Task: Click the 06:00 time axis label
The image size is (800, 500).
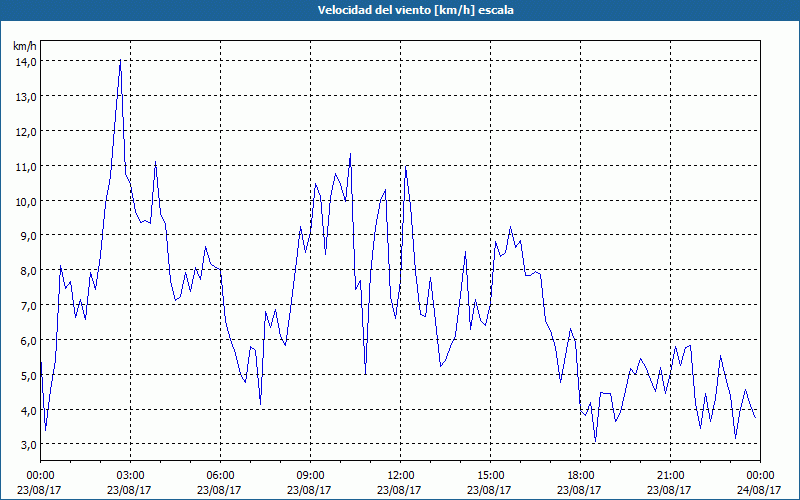Action: tap(220, 476)
